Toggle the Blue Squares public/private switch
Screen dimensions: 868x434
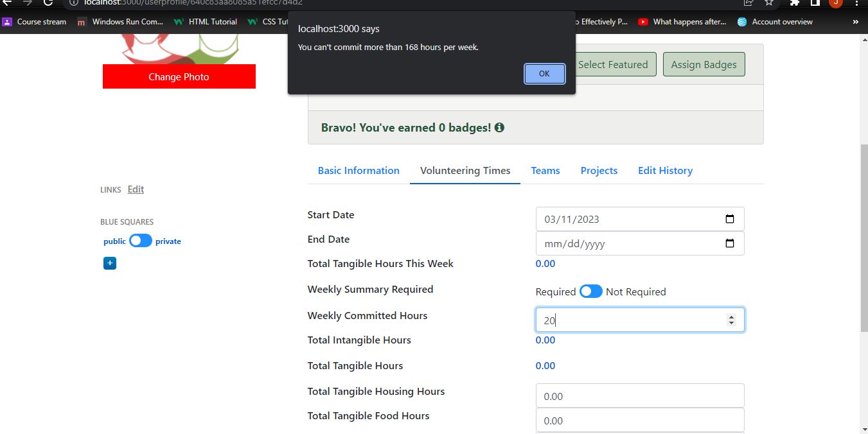coord(141,241)
